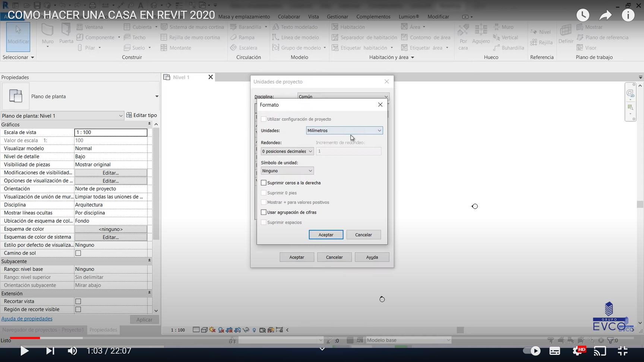Click the Habitación room tool
The width and height of the screenshot is (644, 362).
click(x=348, y=27)
